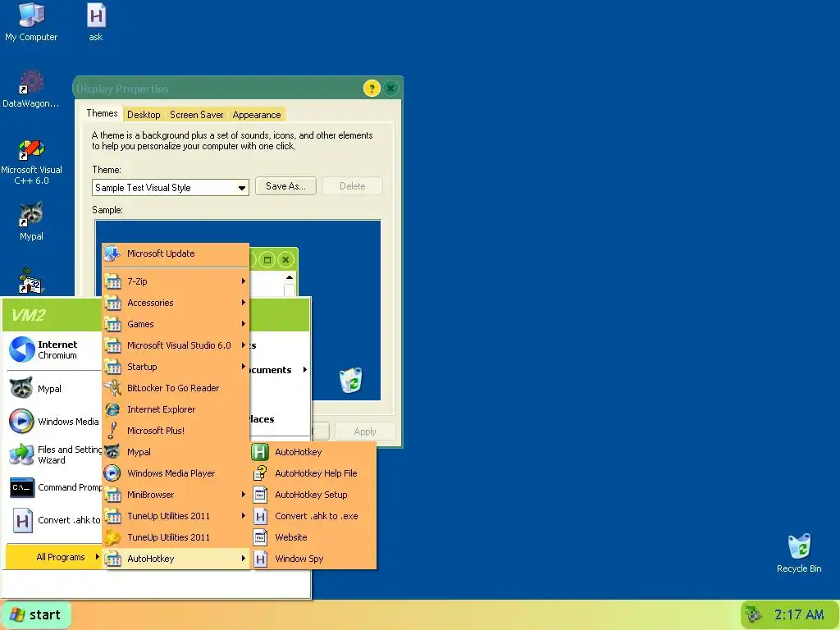Expand the Games program folder
Viewport: 840px width, 630px height.
click(176, 324)
